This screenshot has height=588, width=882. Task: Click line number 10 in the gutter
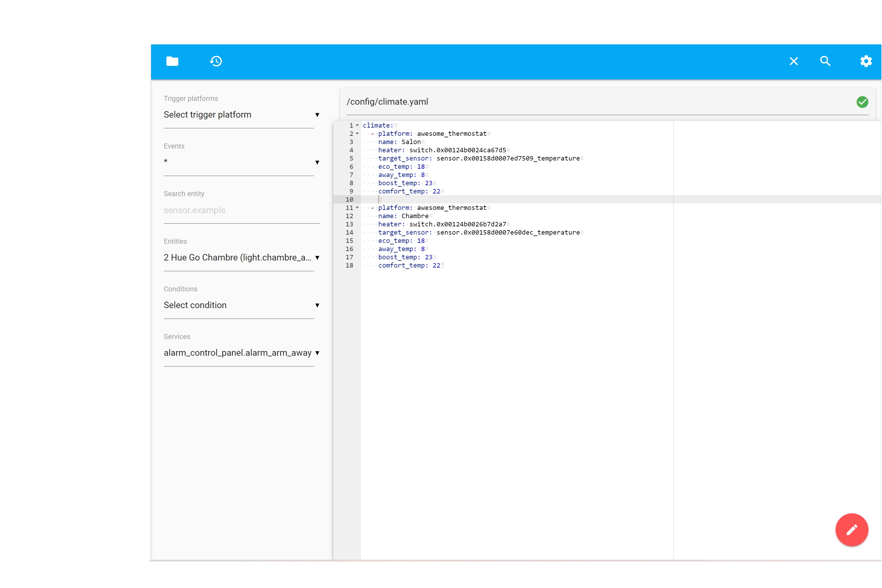point(349,200)
